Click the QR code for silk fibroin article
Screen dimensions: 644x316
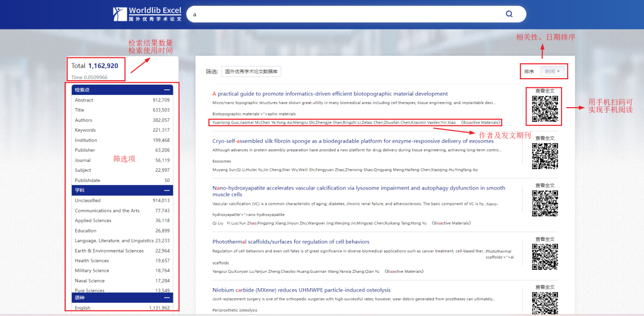point(545,156)
